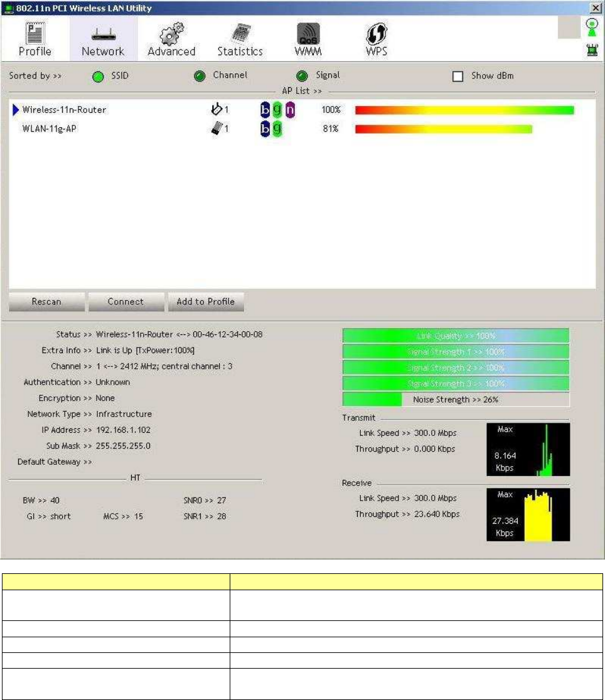Open the Profile page icon

pos(35,33)
